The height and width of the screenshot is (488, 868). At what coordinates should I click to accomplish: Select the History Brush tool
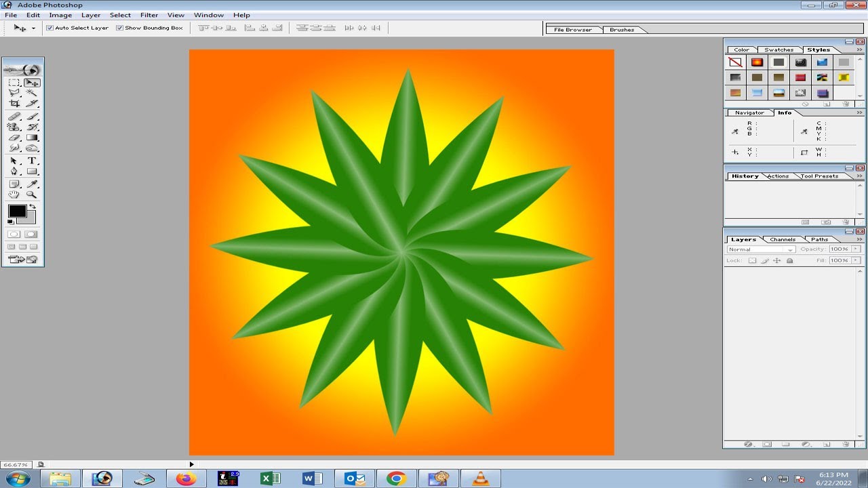(x=32, y=127)
